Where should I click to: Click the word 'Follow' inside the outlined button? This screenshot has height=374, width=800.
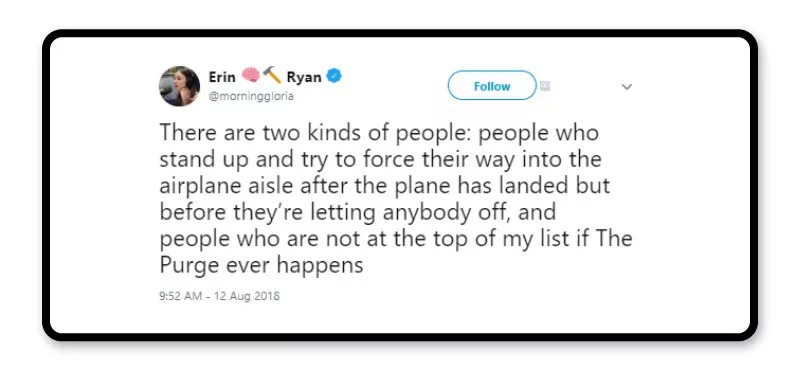tap(492, 86)
